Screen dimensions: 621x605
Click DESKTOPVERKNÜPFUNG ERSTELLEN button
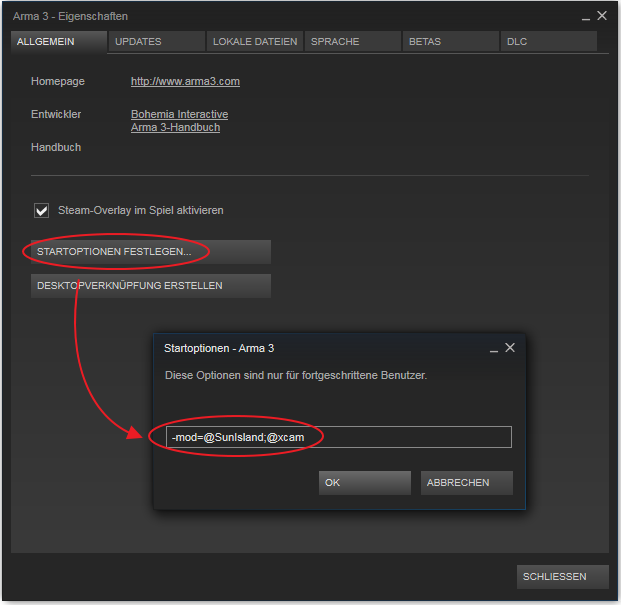tap(151, 286)
